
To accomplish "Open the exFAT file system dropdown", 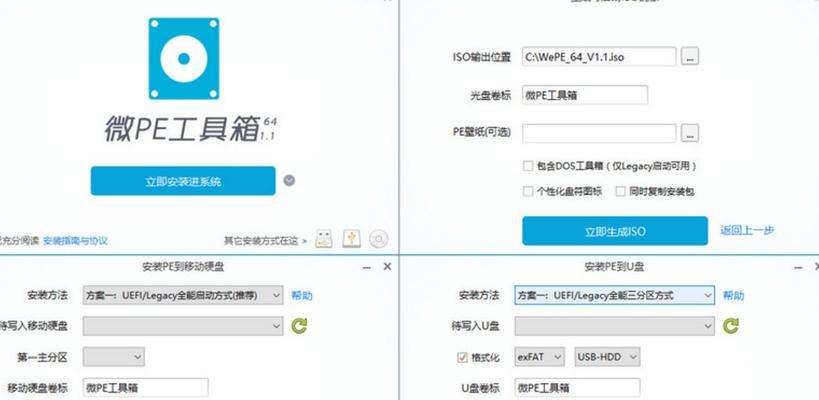I will click(x=539, y=357).
